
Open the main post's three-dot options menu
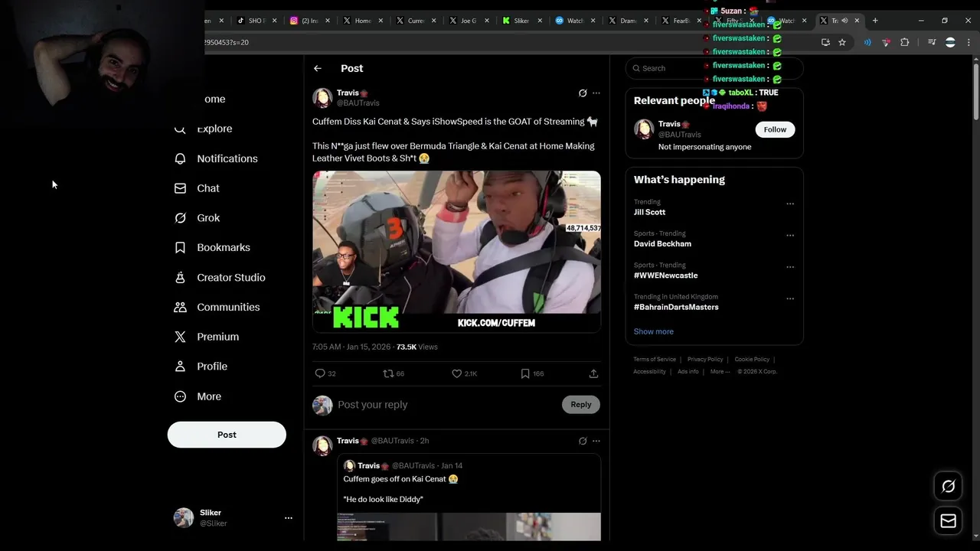coord(596,93)
